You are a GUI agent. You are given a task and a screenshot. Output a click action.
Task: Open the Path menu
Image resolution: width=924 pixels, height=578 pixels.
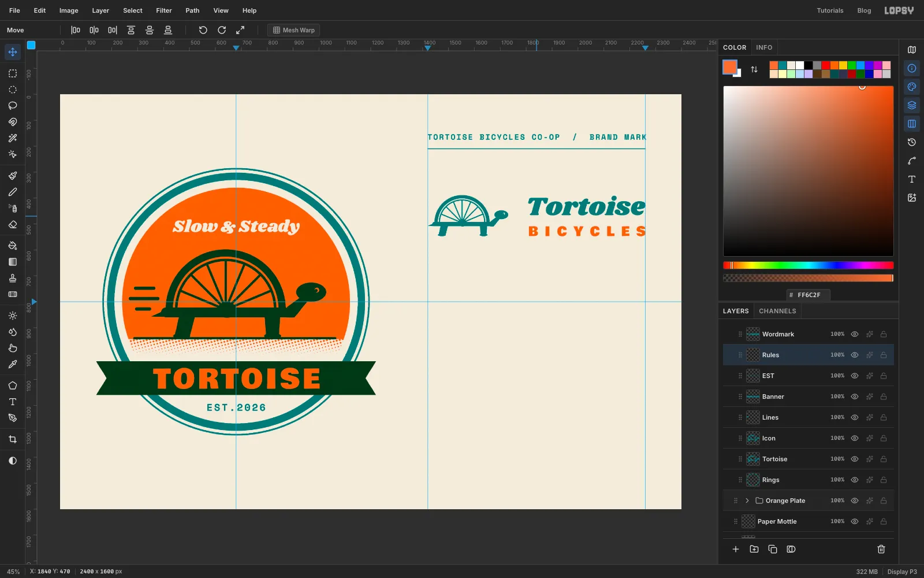click(192, 10)
